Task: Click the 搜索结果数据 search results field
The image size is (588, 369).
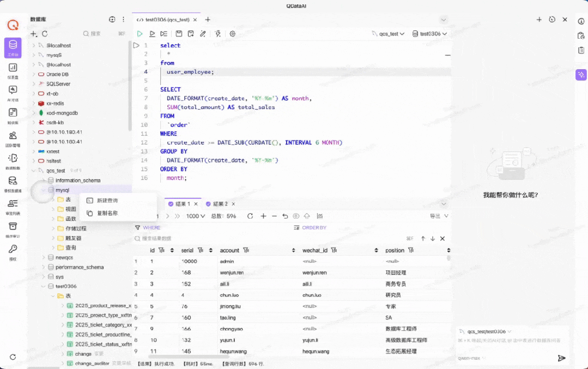Action: point(270,239)
